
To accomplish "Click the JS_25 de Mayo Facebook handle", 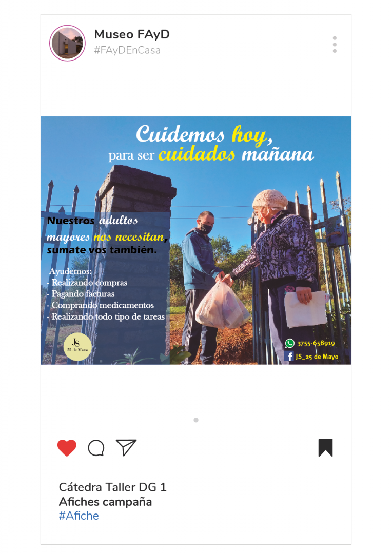I will point(317,357).
